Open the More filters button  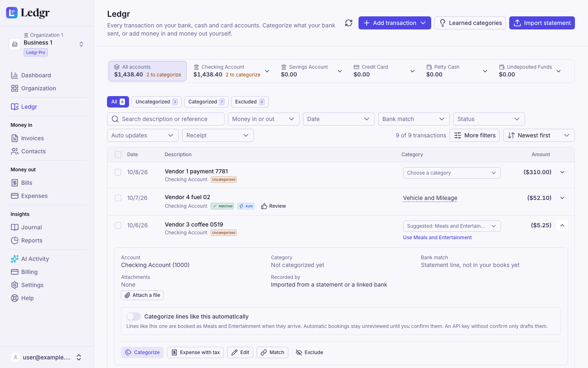[474, 135]
